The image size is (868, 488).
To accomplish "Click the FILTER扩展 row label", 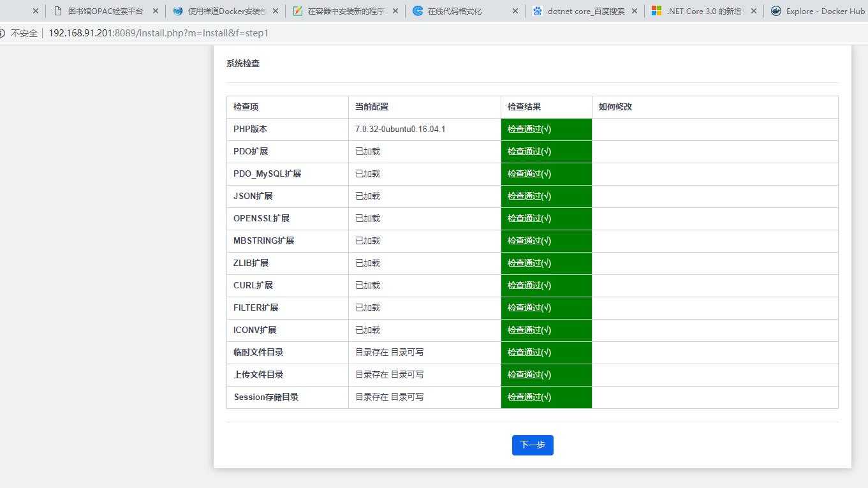I will tap(256, 307).
